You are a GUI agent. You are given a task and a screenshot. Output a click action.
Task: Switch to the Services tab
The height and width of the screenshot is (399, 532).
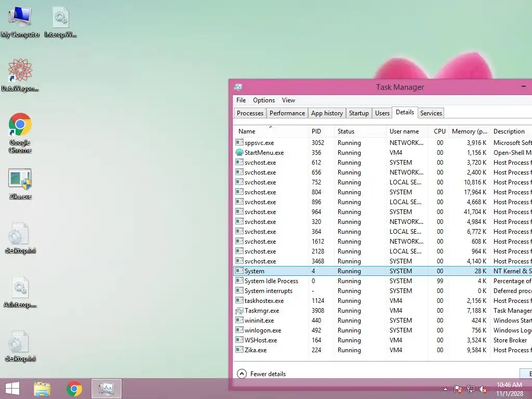click(x=431, y=113)
